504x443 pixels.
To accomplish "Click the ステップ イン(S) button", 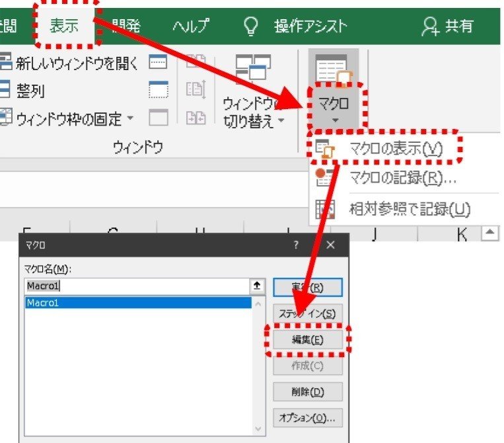I will [308, 313].
